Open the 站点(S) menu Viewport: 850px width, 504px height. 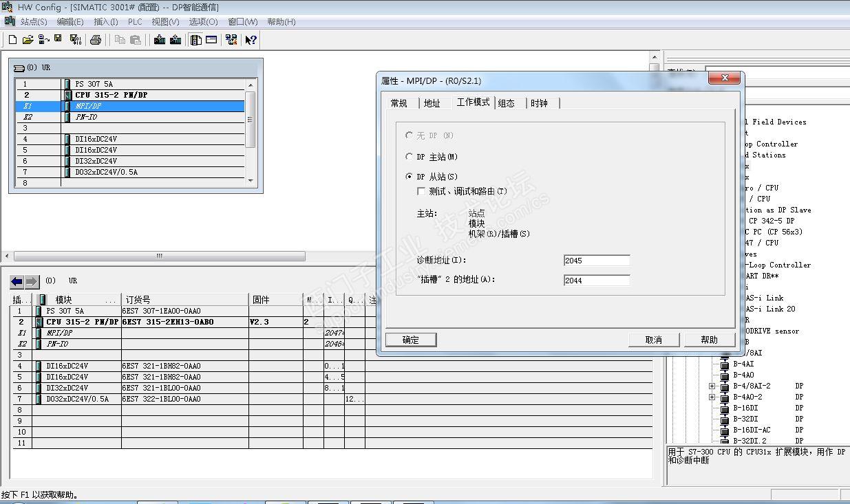[34, 22]
